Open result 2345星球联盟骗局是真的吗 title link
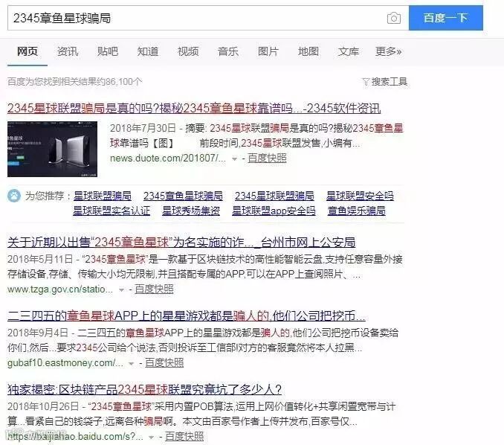 point(194,109)
